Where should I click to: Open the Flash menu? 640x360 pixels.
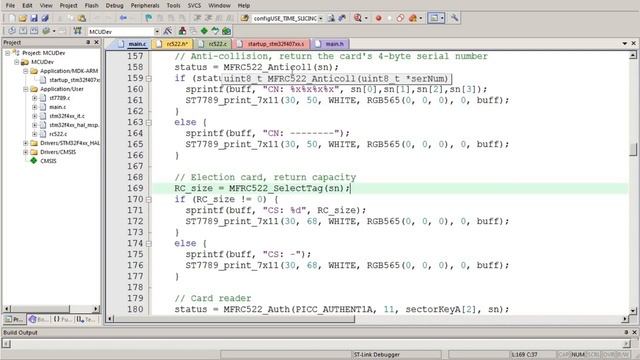(x=91, y=5)
